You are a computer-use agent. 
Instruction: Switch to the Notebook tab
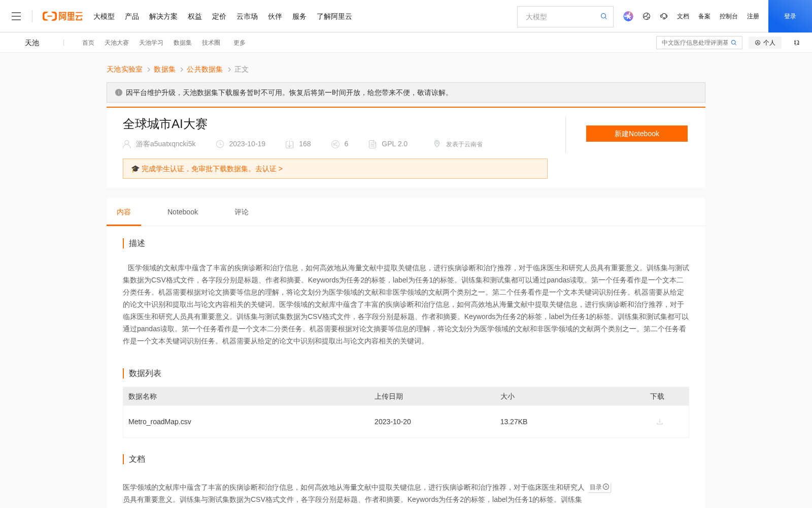pos(183,212)
